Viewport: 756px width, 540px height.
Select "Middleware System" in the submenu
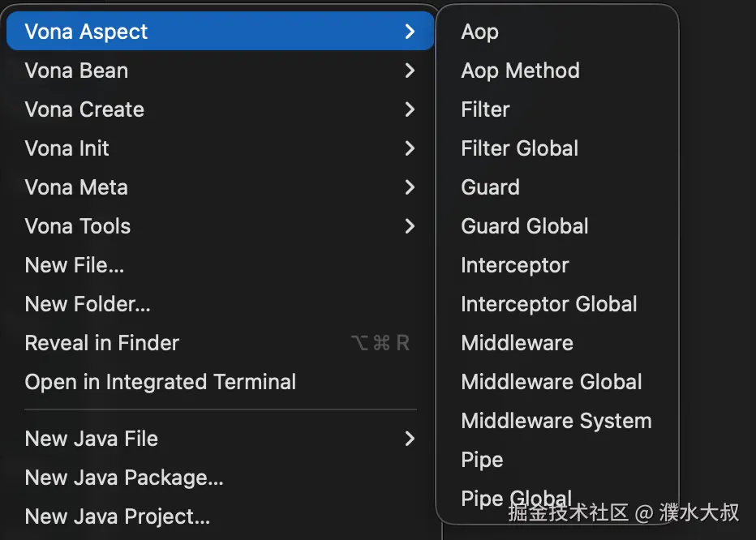(x=556, y=421)
